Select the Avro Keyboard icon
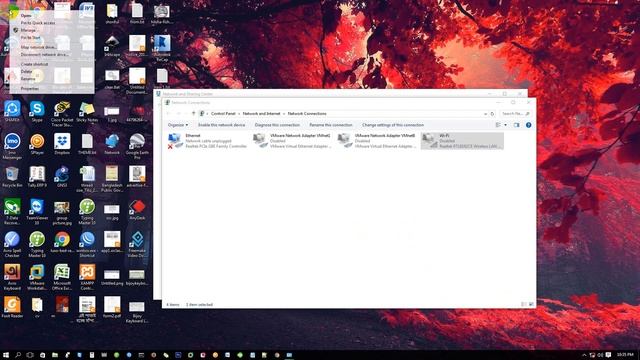This screenshot has height=360, width=640. [12, 277]
